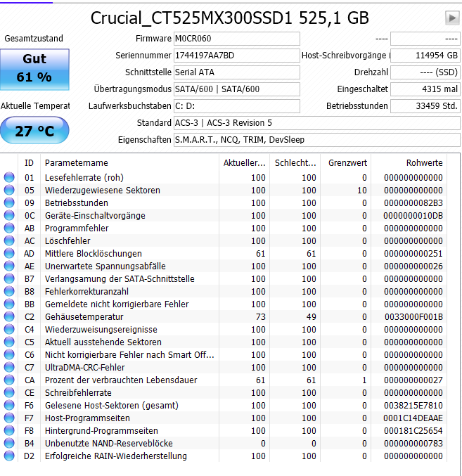The width and height of the screenshot is (462, 476).
Task: Click the Laufwerksbuchstaben field C: D:
Action: point(237,106)
